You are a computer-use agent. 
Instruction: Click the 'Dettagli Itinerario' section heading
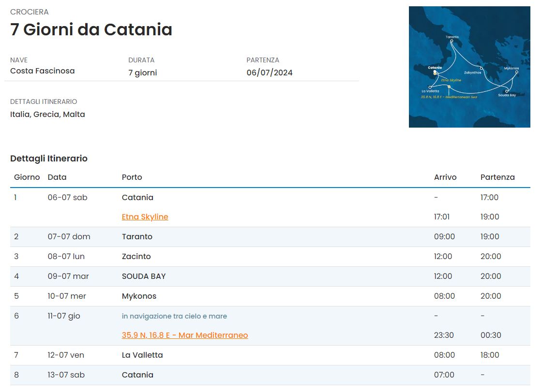point(49,159)
